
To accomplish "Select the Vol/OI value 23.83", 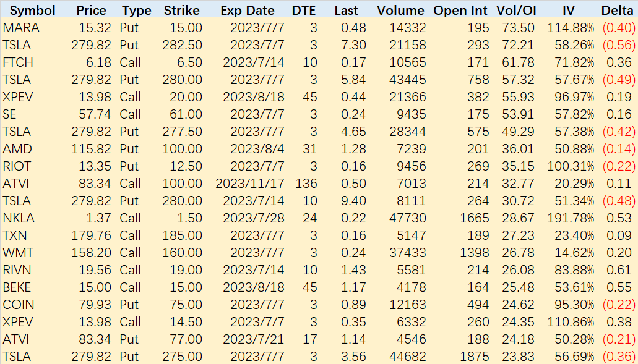I will [x=518, y=357].
